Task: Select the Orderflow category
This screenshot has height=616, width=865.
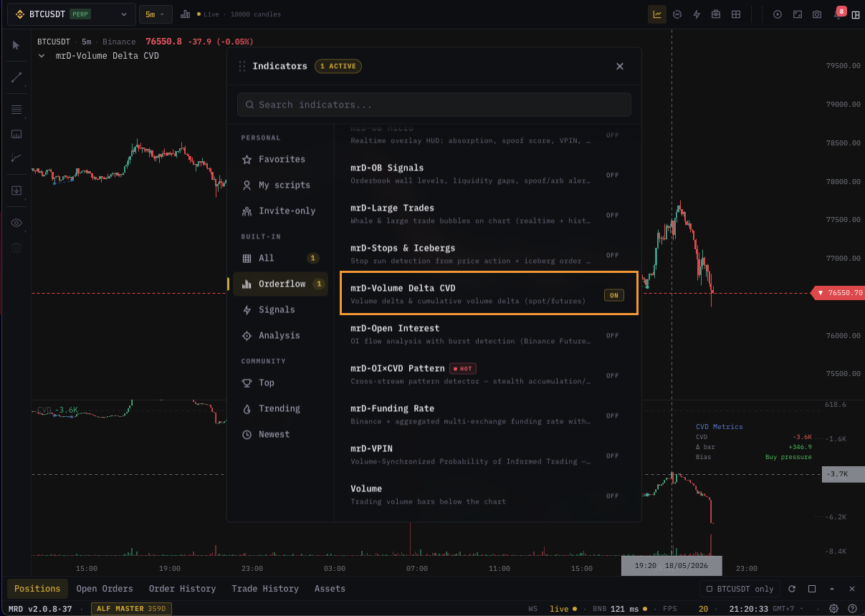Action: (x=281, y=284)
